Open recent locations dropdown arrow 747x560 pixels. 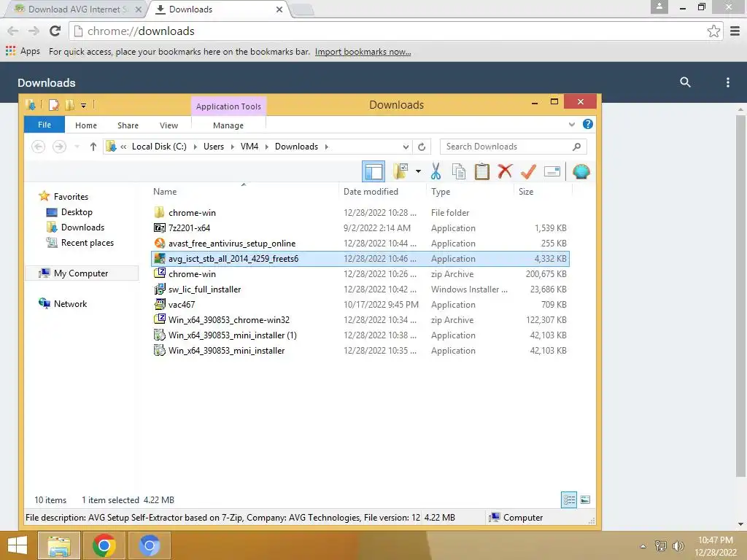pyautogui.click(x=77, y=147)
